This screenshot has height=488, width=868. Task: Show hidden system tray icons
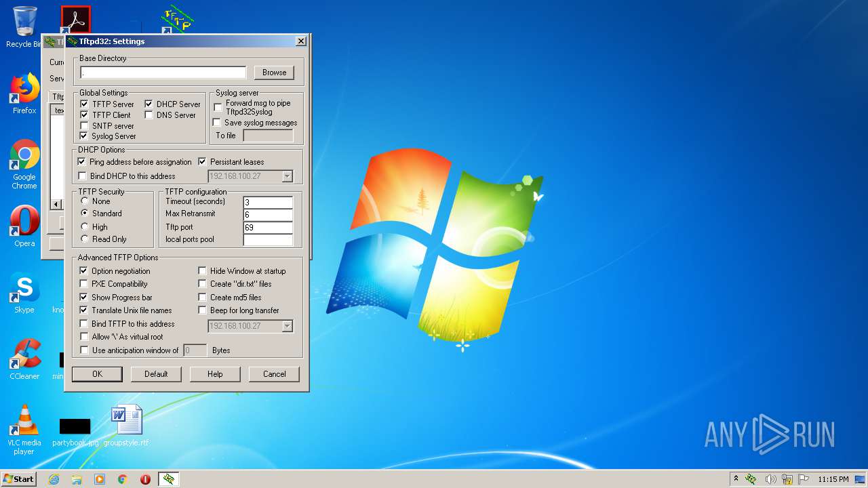tap(736, 479)
